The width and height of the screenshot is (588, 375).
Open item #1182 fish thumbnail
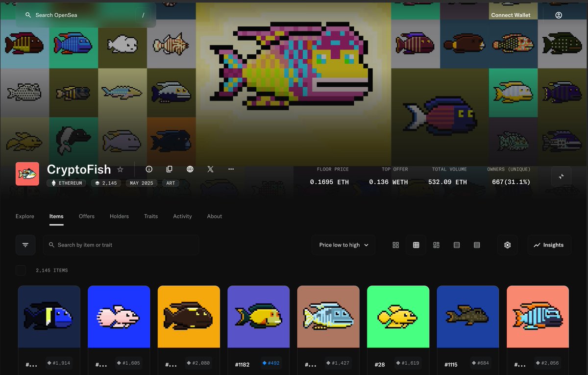pyautogui.click(x=259, y=317)
